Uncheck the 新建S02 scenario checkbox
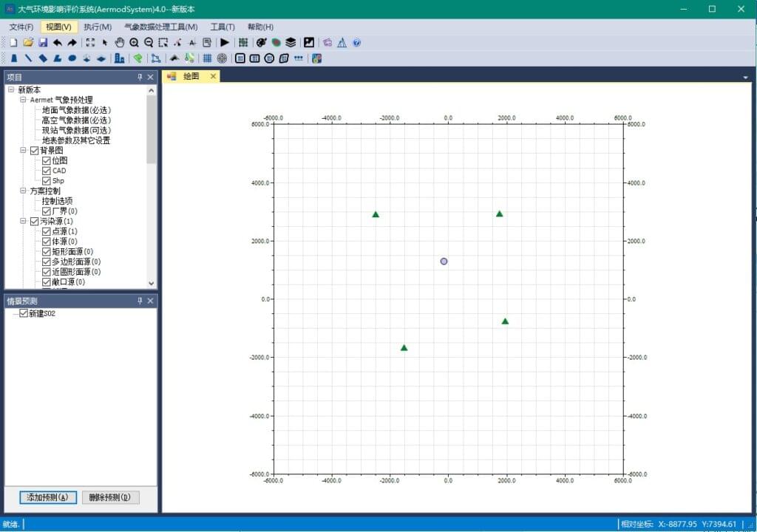 pos(24,313)
